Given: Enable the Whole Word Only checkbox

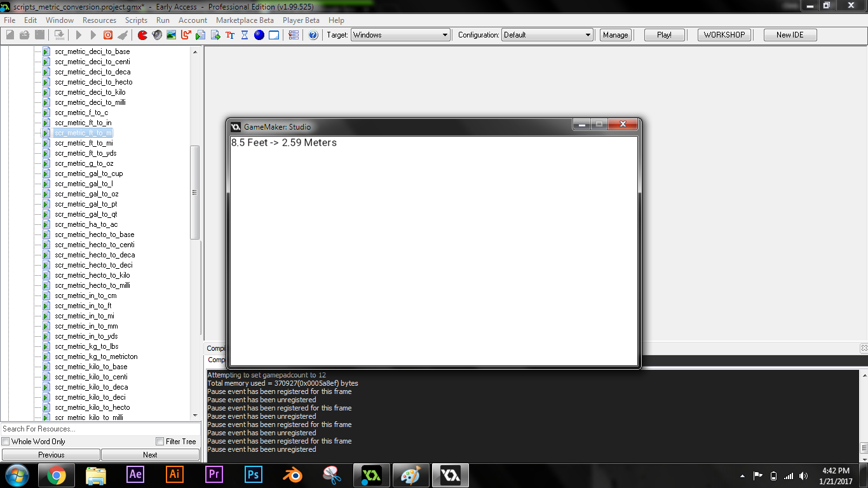Looking at the screenshot, I should pyautogui.click(x=6, y=442).
